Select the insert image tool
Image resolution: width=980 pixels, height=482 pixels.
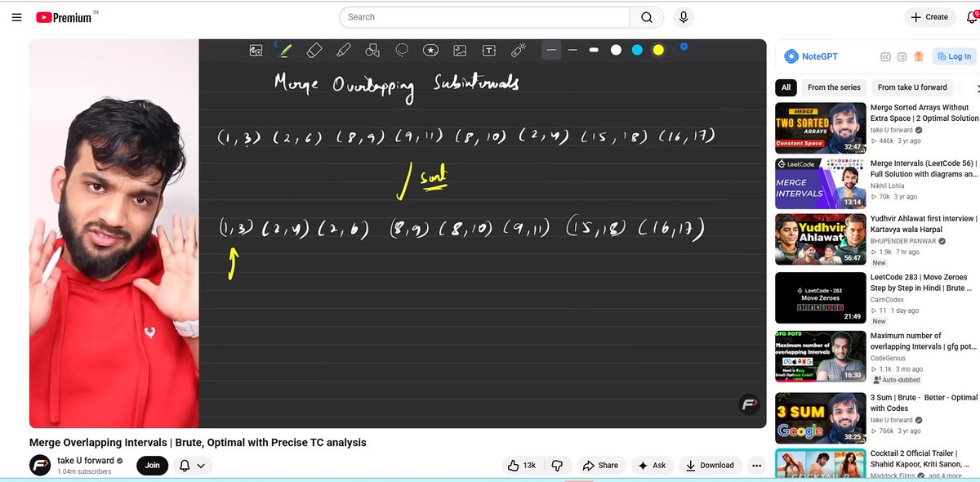(460, 51)
